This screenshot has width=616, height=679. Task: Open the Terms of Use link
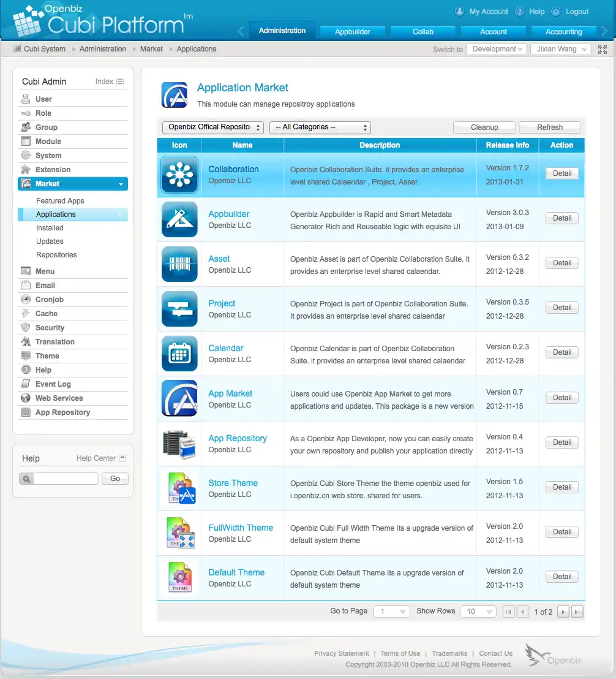[x=400, y=653]
